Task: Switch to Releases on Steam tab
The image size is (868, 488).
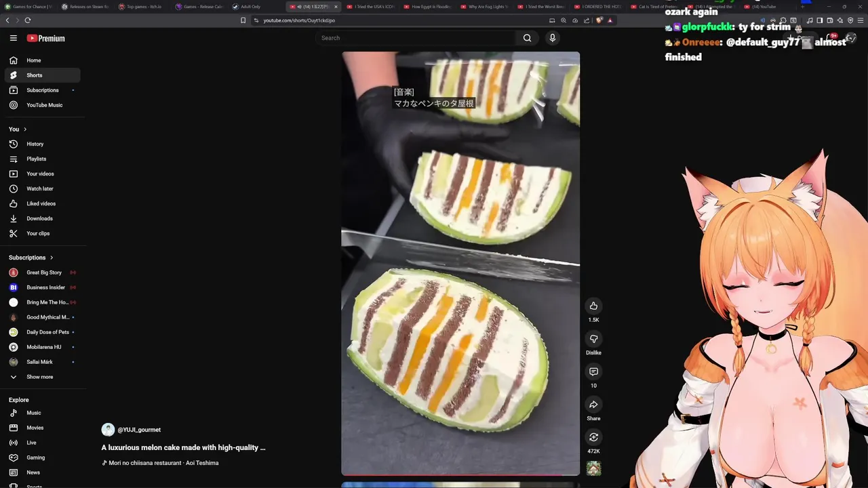Action: pos(85,7)
